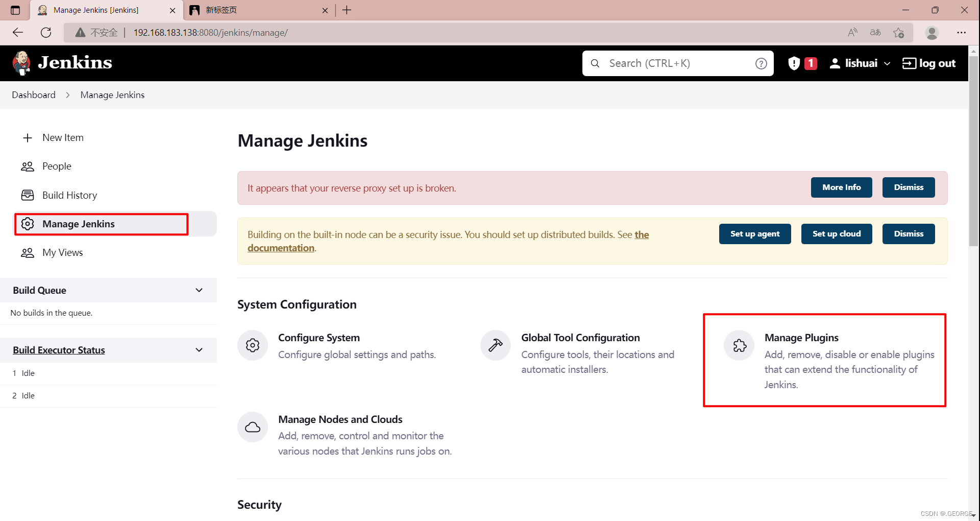Open a new browser tab with plus
980x521 pixels.
347,10
